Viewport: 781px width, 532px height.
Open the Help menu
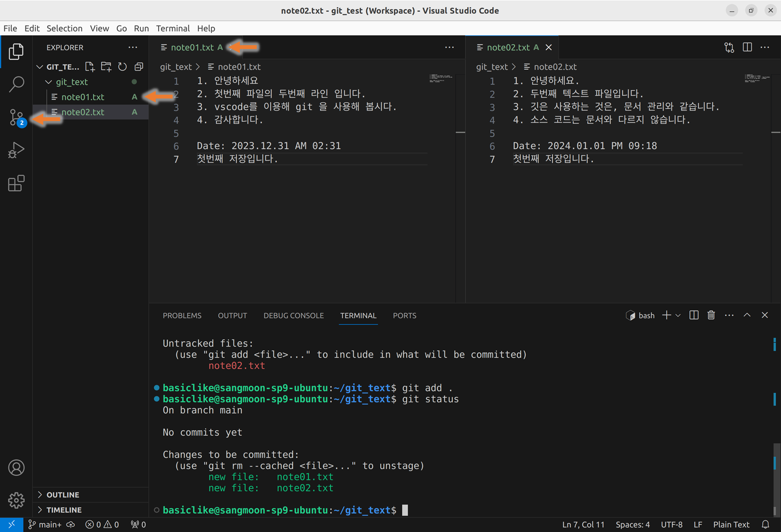[x=206, y=28]
